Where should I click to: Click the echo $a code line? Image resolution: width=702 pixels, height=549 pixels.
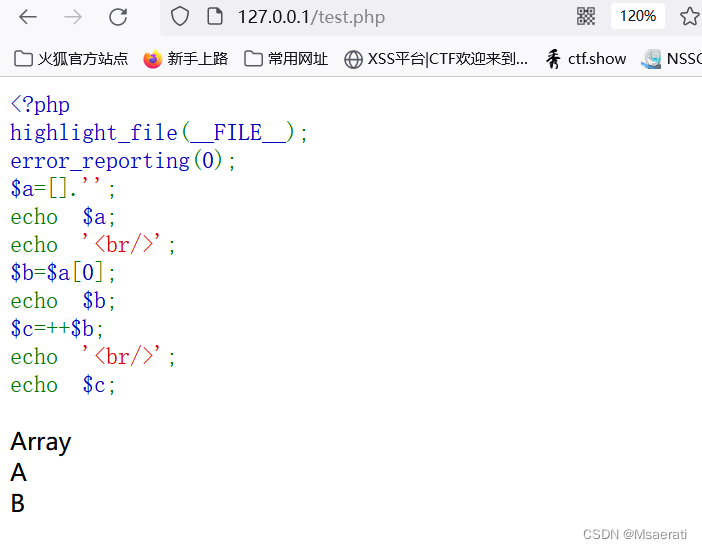pyautogui.click(x=63, y=217)
